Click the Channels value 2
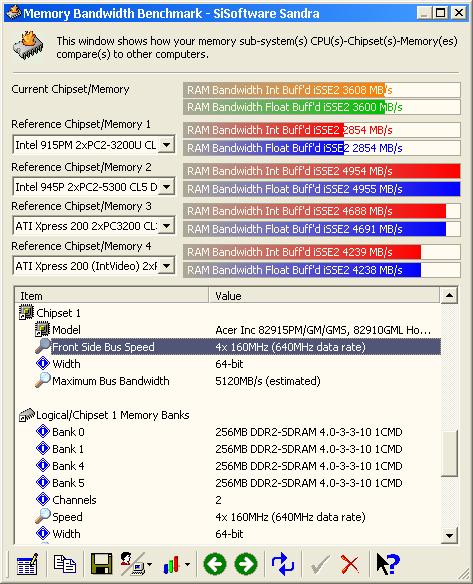The image size is (473, 584). pos(218,500)
